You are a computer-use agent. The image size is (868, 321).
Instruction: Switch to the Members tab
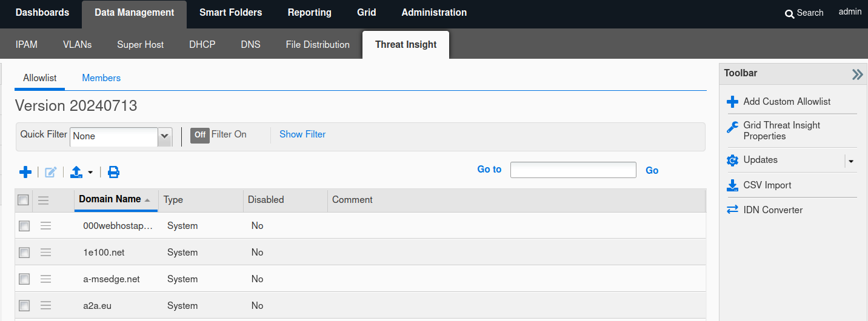click(x=101, y=78)
